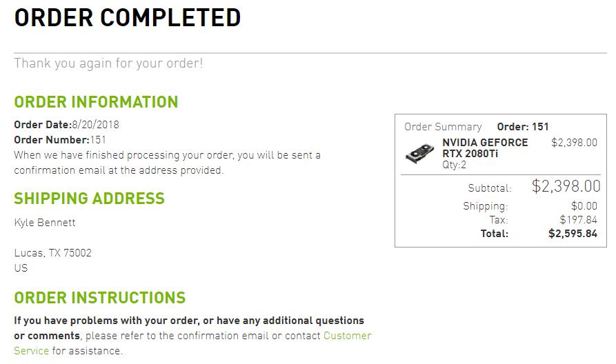The height and width of the screenshot is (364, 616).
Task: Click the large Subtotal amount $2,398.00
Action: [x=566, y=186]
